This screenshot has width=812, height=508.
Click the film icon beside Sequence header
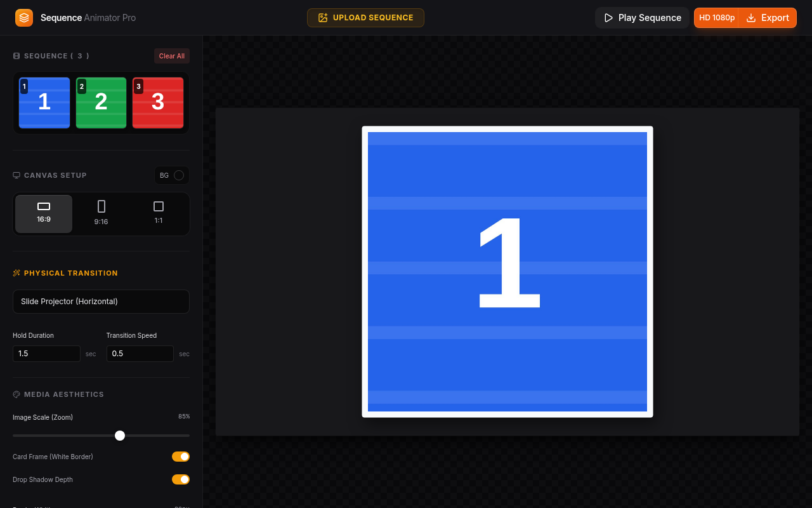(16, 56)
